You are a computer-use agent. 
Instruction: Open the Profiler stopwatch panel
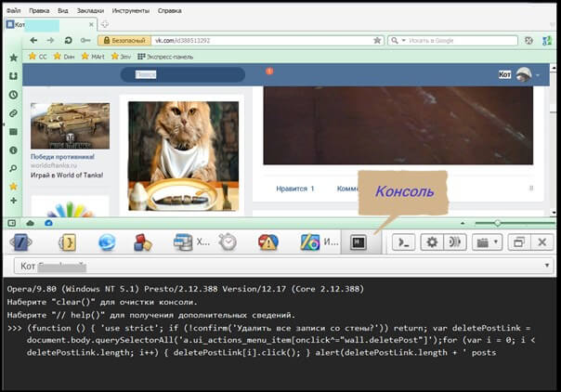pyautogui.click(x=228, y=242)
